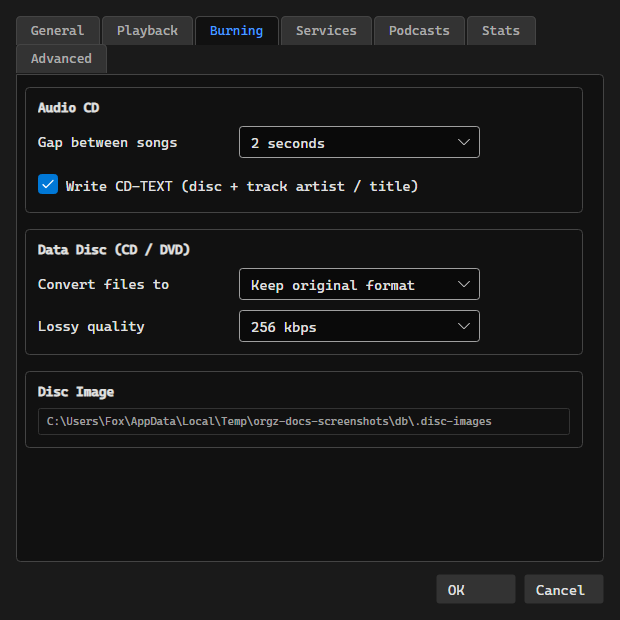Click the Disc Image heading

coord(76,392)
